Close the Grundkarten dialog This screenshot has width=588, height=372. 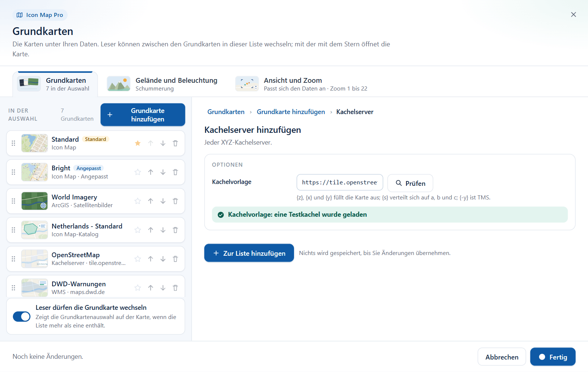(x=573, y=15)
